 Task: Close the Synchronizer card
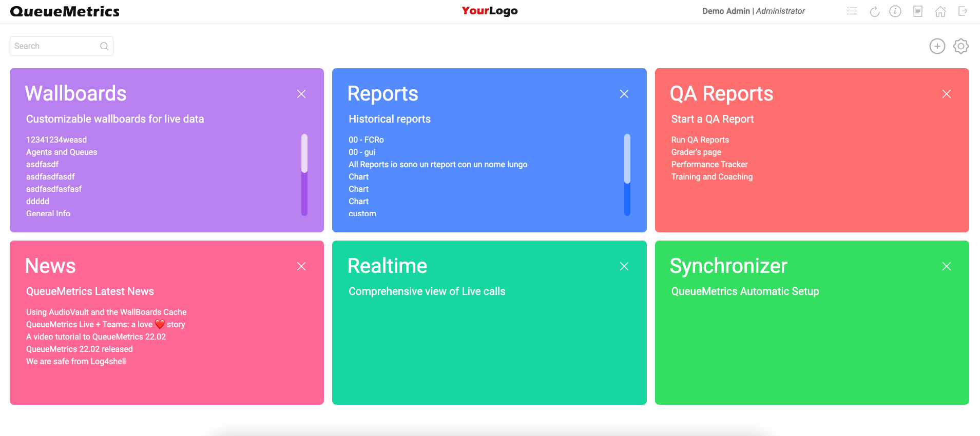pyautogui.click(x=947, y=266)
